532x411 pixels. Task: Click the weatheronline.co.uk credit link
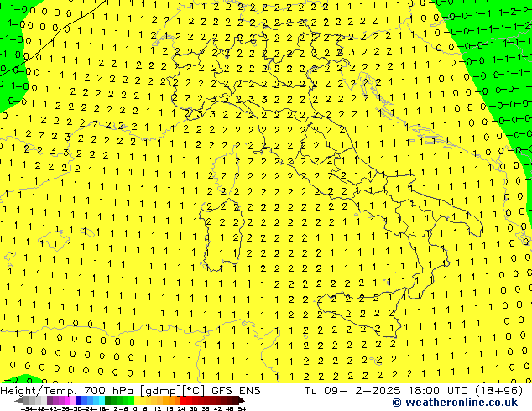click(x=455, y=403)
